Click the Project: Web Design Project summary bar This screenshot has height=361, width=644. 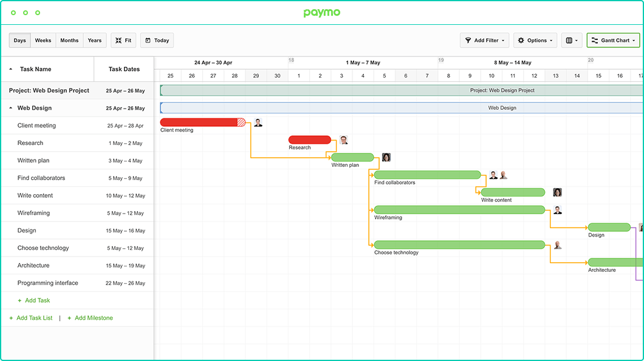tap(402, 90)
